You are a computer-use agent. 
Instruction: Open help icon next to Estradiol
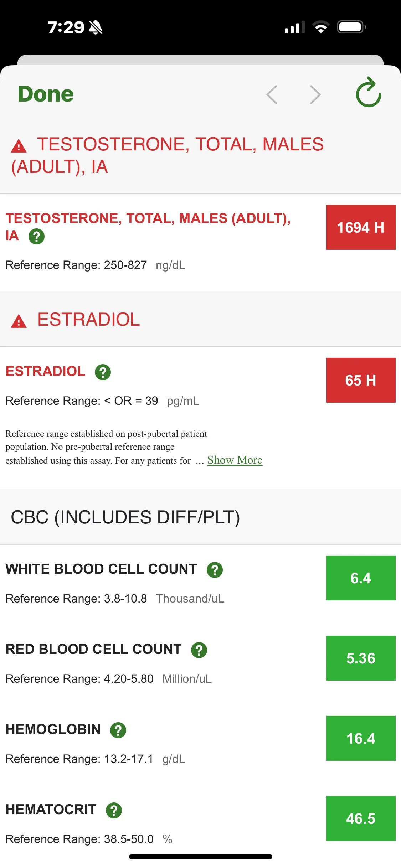tap(103, 372)
